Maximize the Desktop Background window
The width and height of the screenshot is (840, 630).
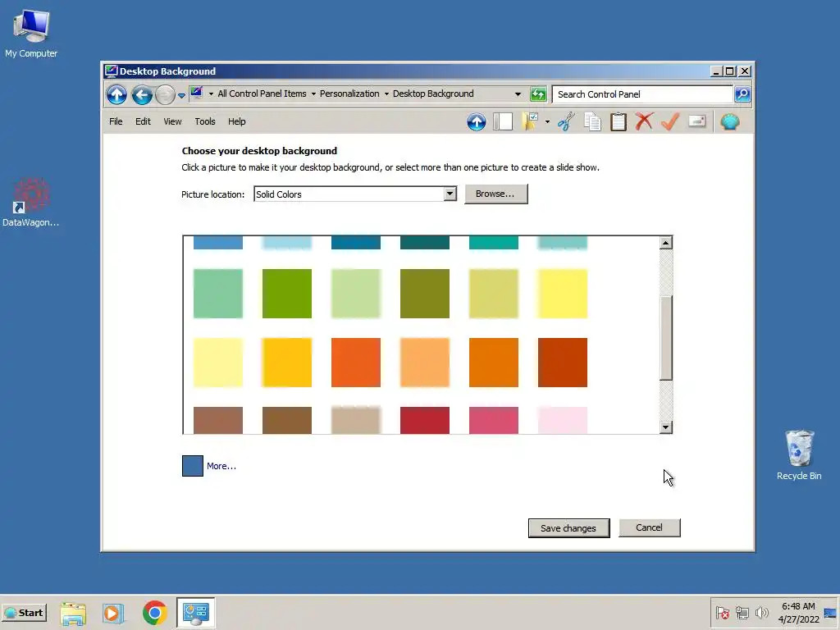[730, 71]
